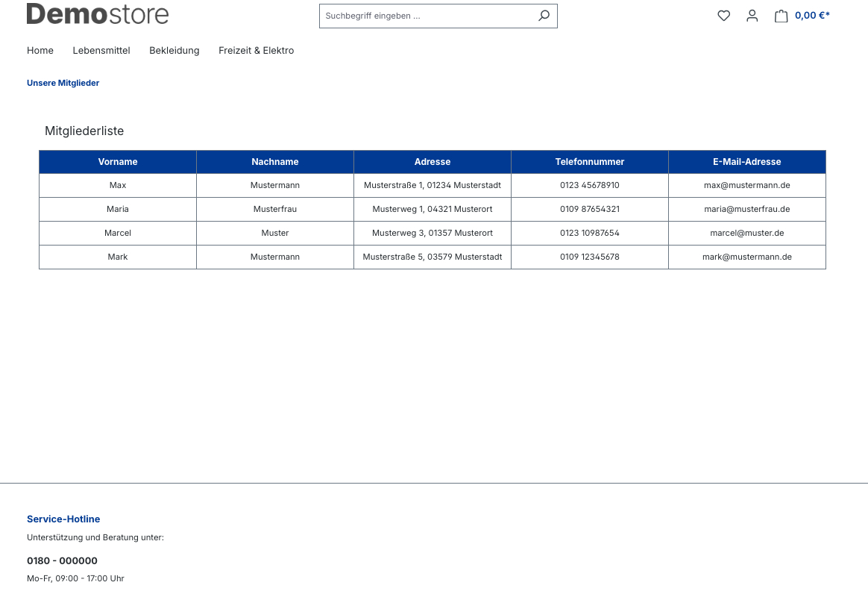
Task: Open the shopping cart bag icon
Action: coord(781,16)
